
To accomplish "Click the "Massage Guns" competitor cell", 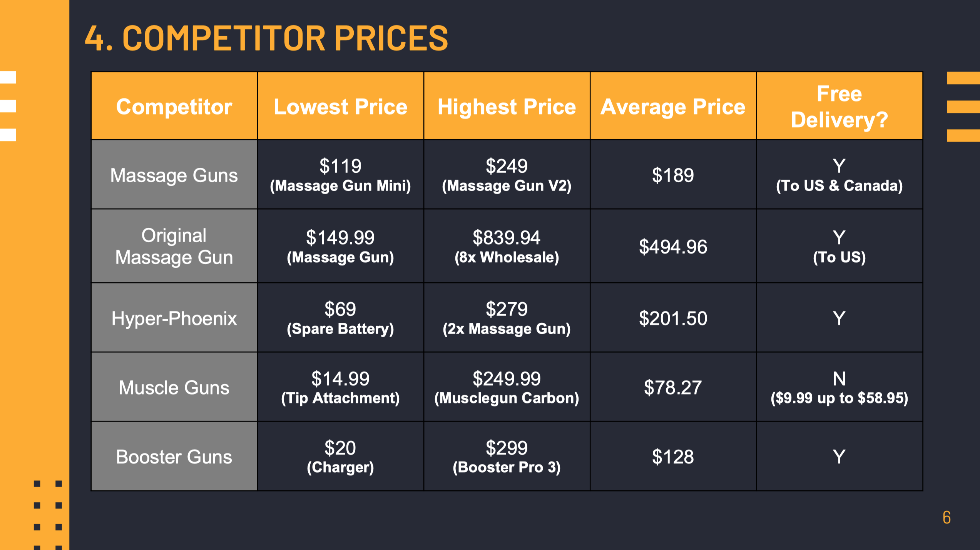I will coord(174,175).
